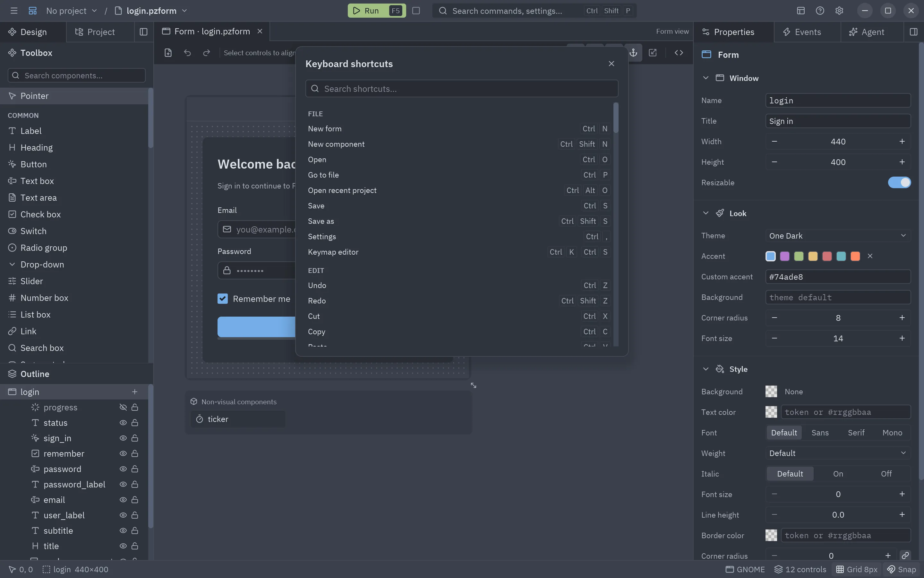Select the Design tab
Image resolution: width=924 pixels, height=578 pixels.
[x=33, y=32]
